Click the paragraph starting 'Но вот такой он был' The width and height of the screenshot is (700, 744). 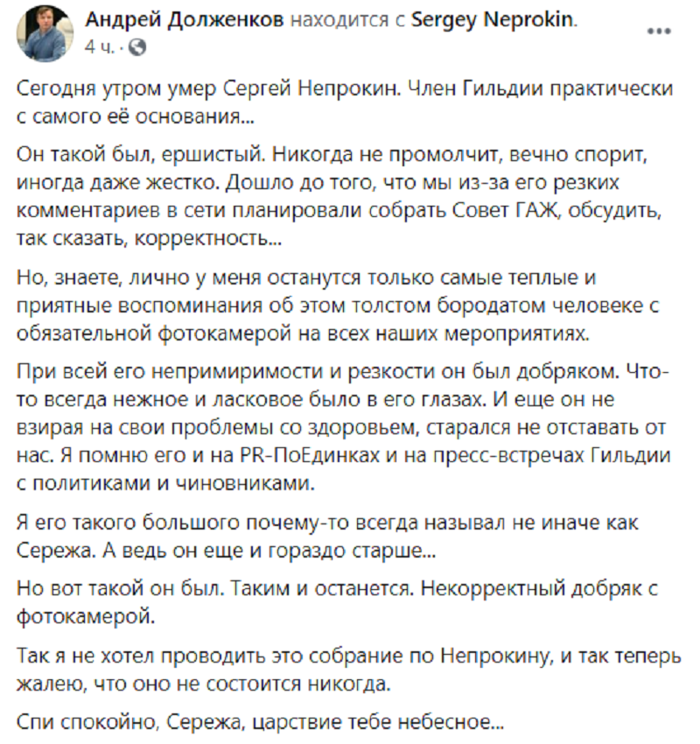click(x=337, y=602)
